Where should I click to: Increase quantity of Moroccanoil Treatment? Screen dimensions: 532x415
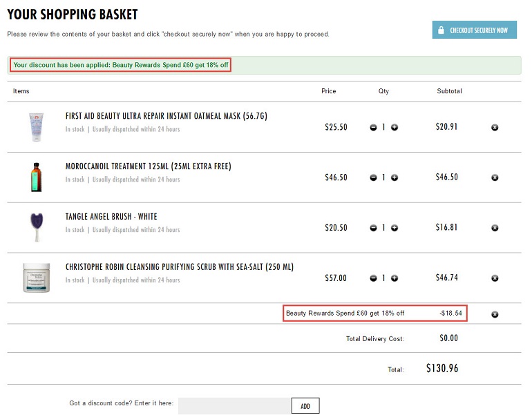tap(395, 177)
